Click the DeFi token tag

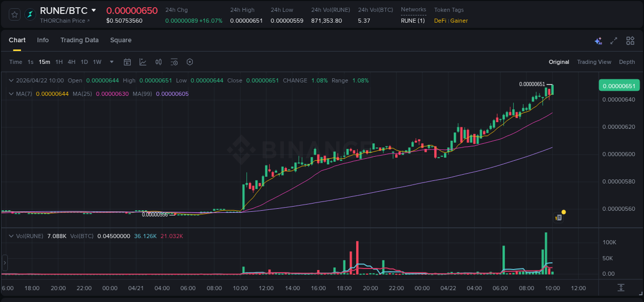click(439, 21)
